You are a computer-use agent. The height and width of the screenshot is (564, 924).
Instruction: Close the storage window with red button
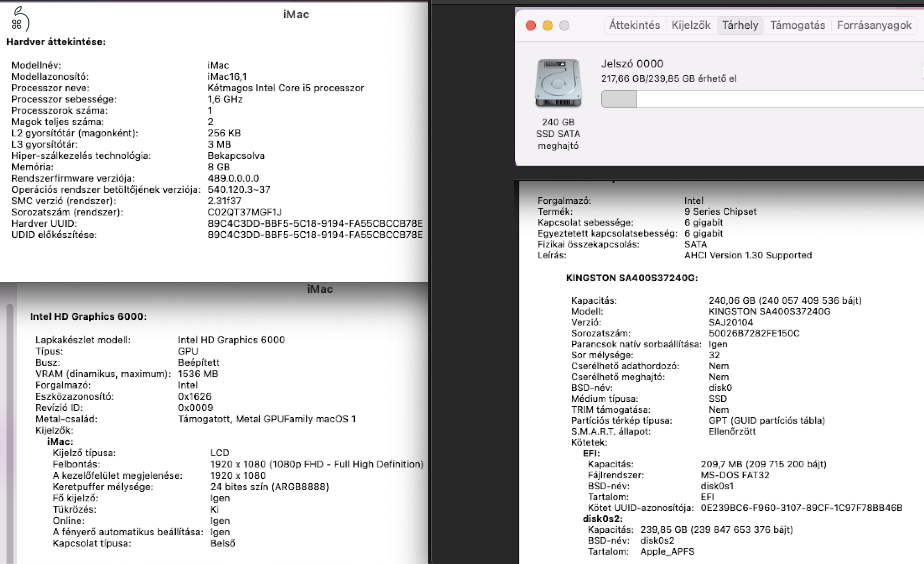pos(531,25)
